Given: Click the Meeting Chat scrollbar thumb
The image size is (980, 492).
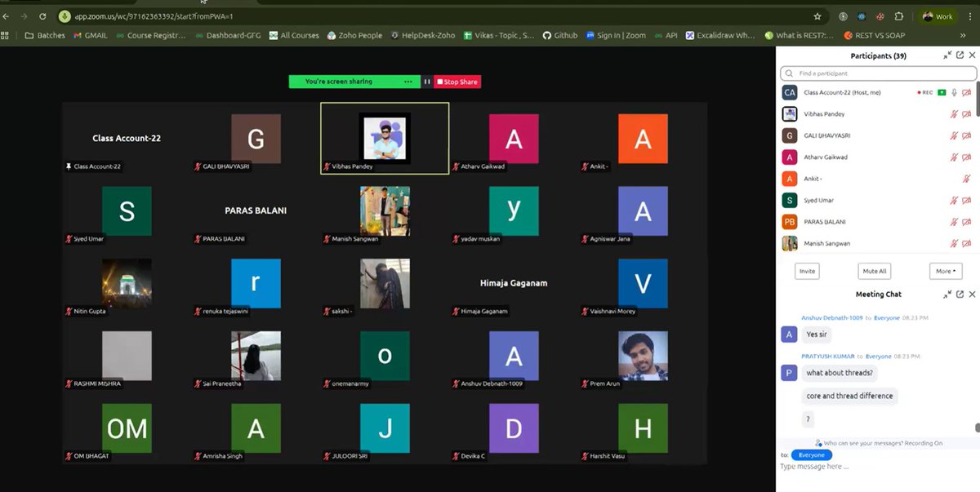Looking at the screenshot, I should click(x=977, y=428).
